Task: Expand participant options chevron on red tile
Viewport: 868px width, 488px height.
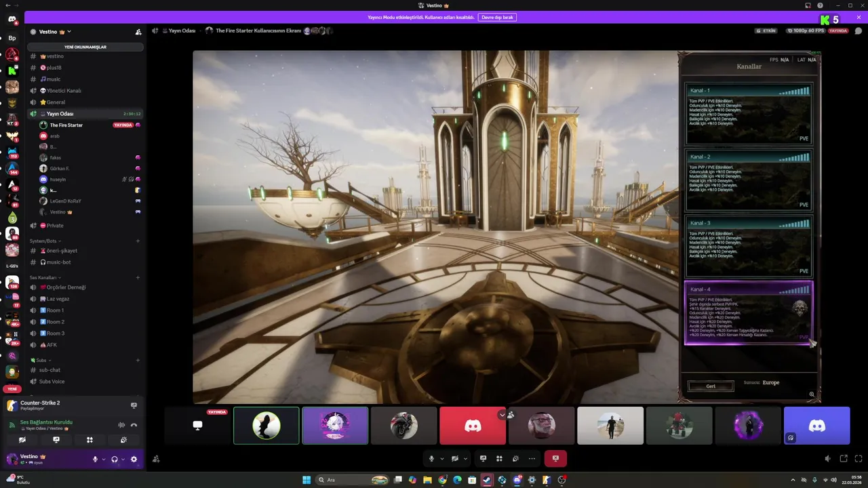Action: pos(502,415)
